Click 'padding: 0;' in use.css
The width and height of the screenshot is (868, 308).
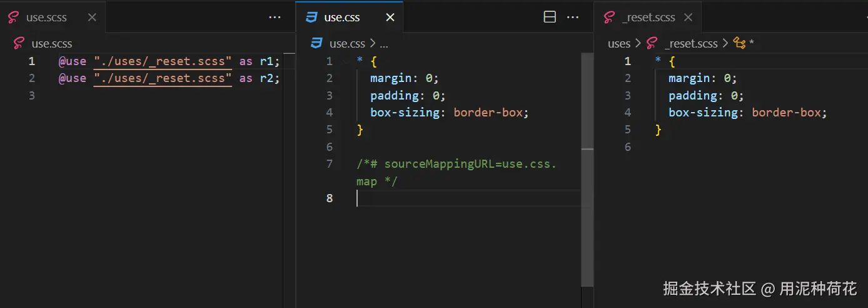408,96
